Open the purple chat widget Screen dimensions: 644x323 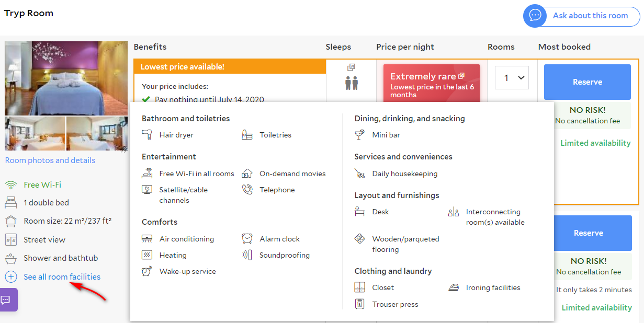pos(7,300)
